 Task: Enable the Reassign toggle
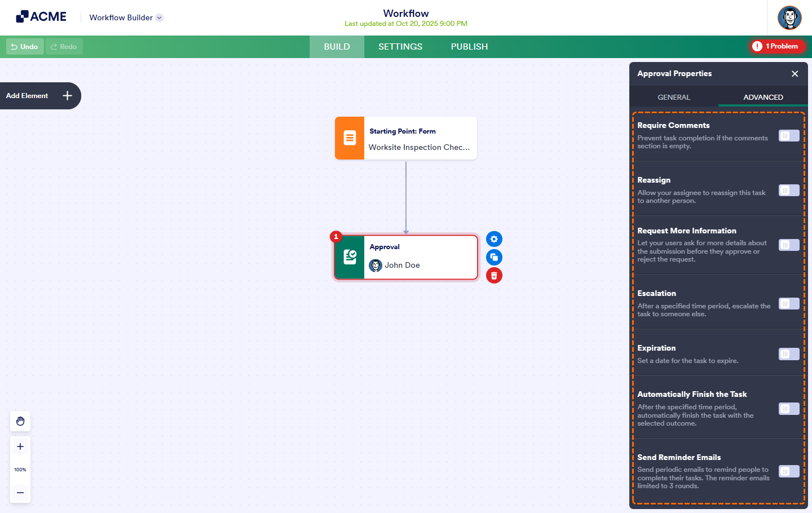tap(789, 191)
